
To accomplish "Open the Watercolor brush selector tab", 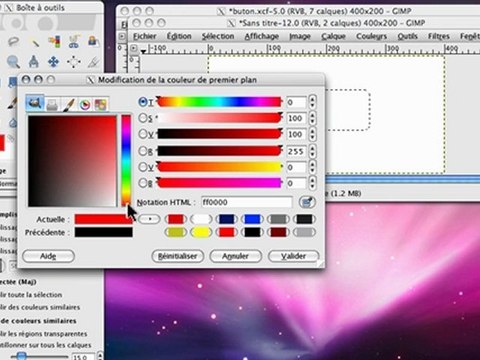I will pyautogui.click(x=68, y=105).
